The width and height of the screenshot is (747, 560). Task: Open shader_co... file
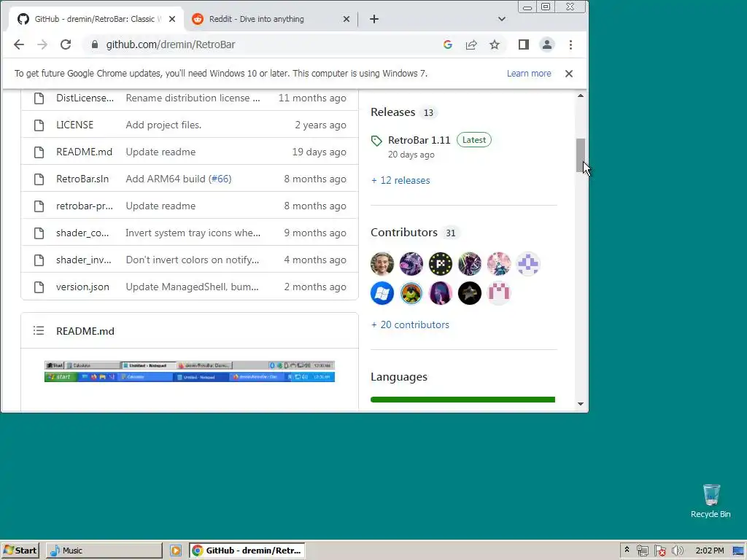tap(82, 233)
